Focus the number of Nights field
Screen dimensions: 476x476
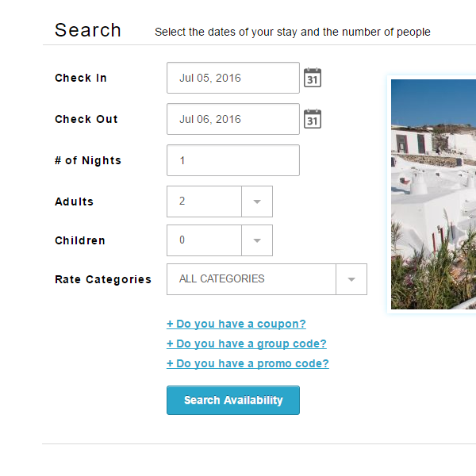233,160
